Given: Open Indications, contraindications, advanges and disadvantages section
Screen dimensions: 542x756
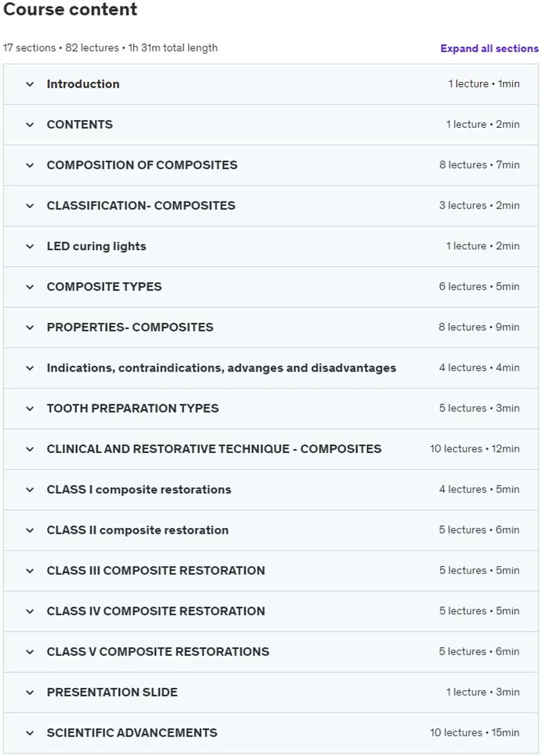Looking at the screenshot, I should pos(271,368).
